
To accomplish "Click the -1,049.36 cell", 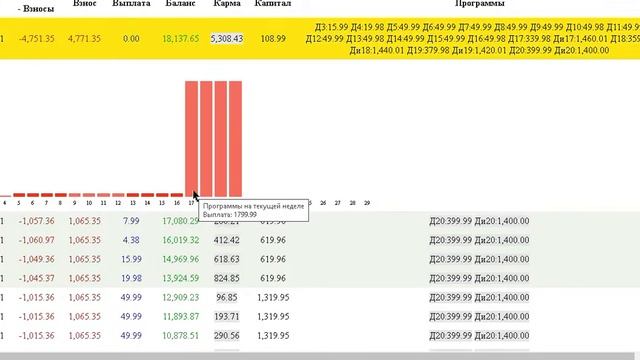I will [x=36, y=259].
